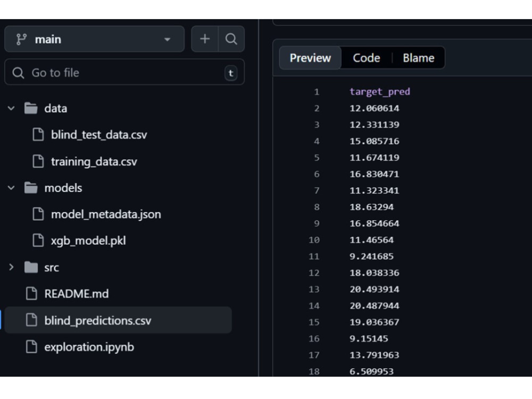
Task: Click the value 9.241685
Action: (371, 256)
